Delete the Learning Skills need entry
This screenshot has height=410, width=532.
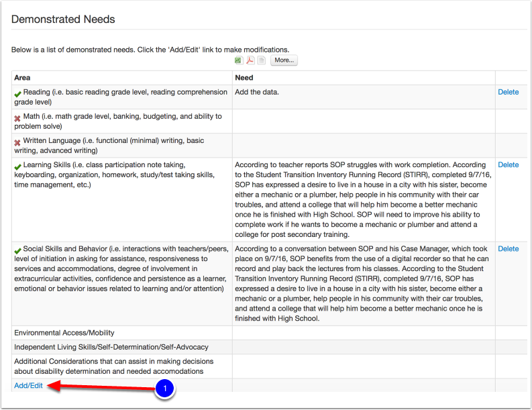(x=508, y=164)
